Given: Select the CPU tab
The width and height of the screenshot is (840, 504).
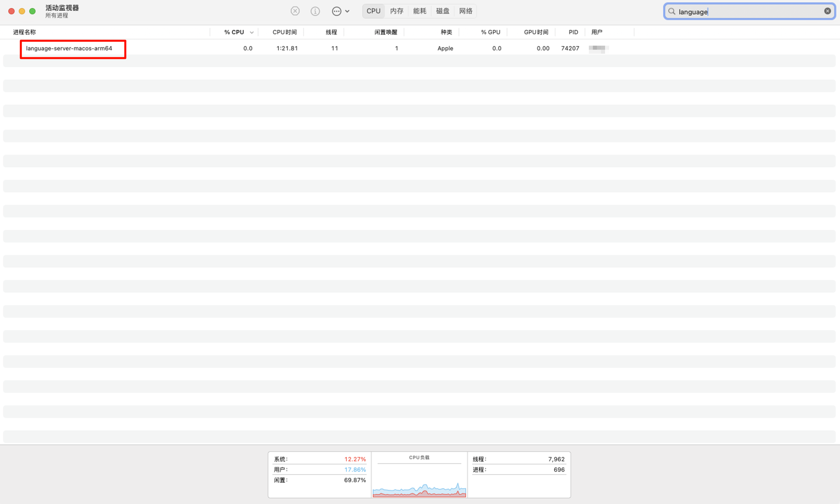Looking at the screenshot, I should [x=373, y=11].
